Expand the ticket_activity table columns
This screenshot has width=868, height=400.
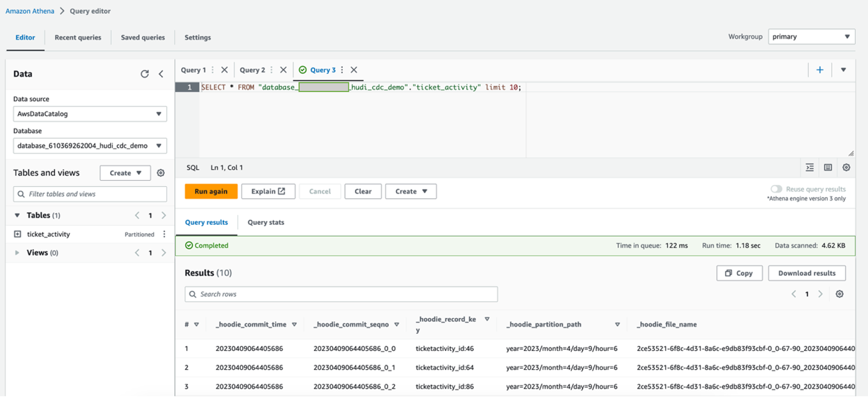[18, 235]
